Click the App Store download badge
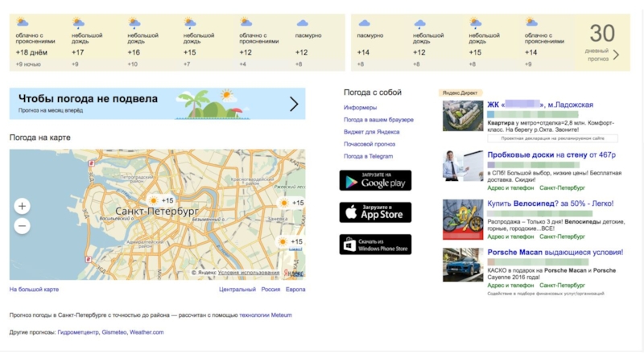Image resolution: width=644 pixels, height=362 pixels. click(x=375, y=212)
